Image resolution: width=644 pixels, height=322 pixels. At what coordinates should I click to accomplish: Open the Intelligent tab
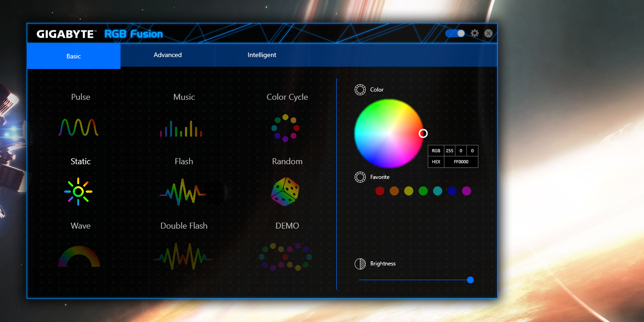point(262,55)
